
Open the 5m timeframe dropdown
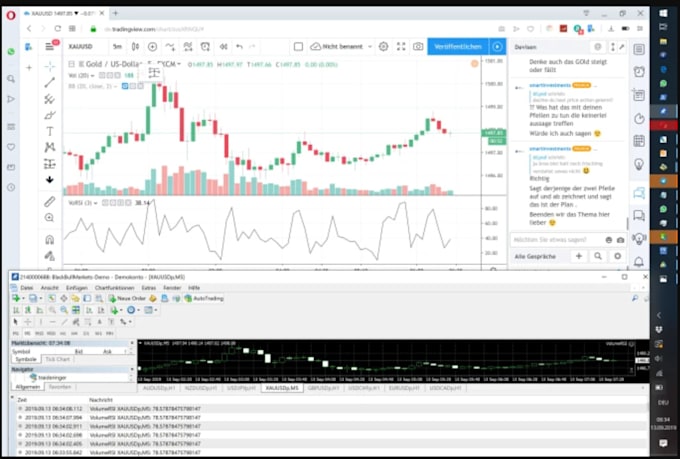point(117,46)
